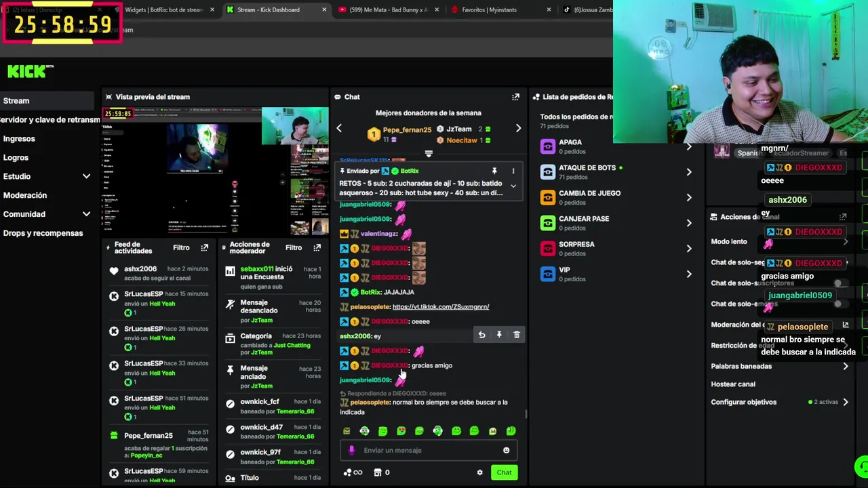The image size is (868, 488).
Task: Open CANJEAR PASE requests arrow
Action: point(689,223)
